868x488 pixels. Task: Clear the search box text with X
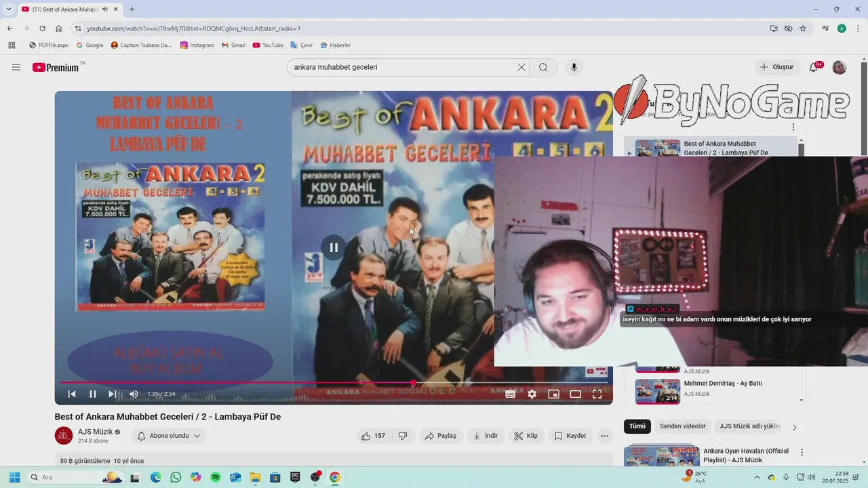pos(521,67)
